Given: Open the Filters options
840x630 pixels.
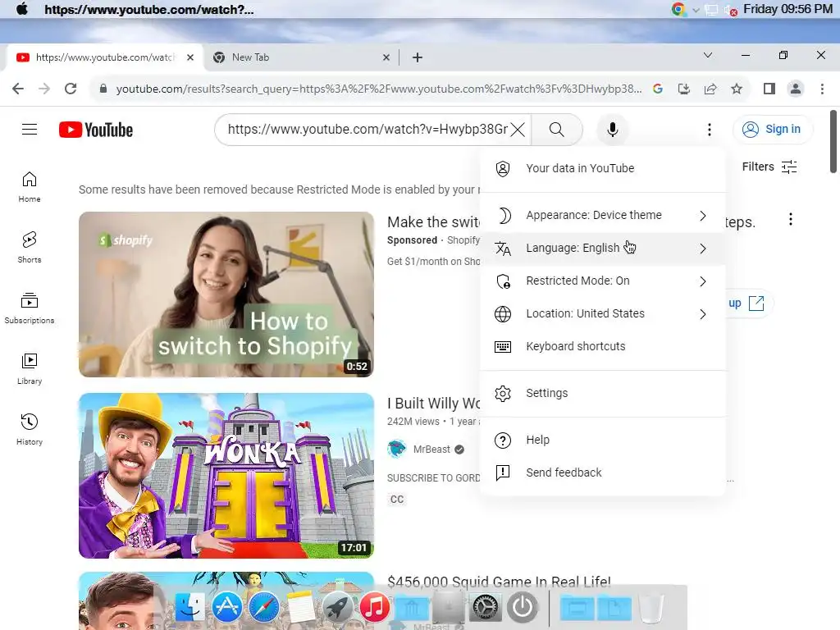Looking at the screenshot, I should (x=769, y=167).
